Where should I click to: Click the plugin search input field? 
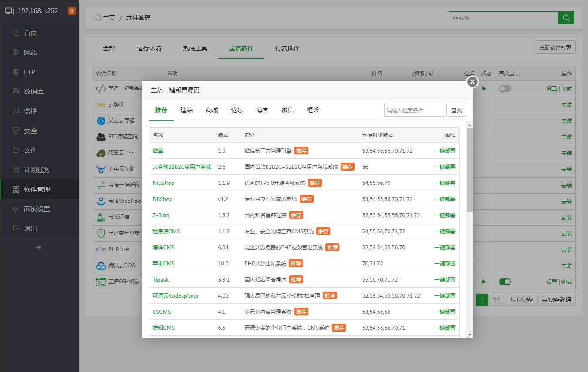click(x=414, y=110)
